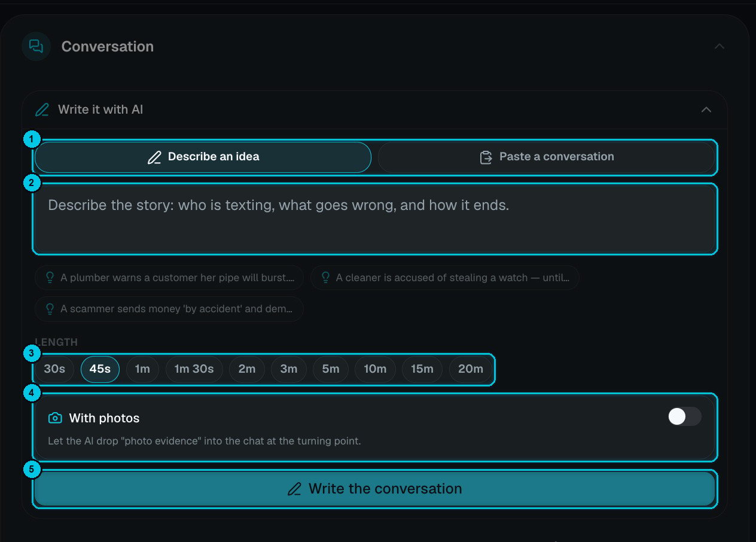
Task: Select the 20m length
Action: [x=471, y=369]
